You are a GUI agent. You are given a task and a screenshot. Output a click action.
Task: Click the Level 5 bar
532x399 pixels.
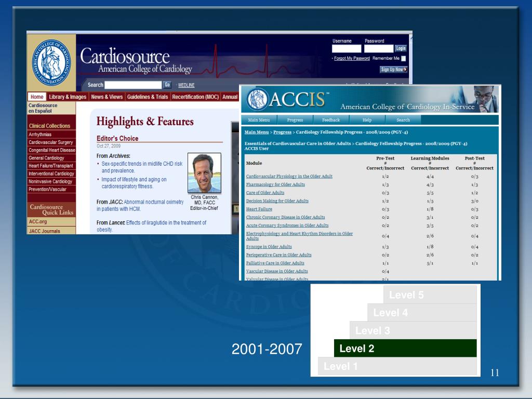click(430, 295)
